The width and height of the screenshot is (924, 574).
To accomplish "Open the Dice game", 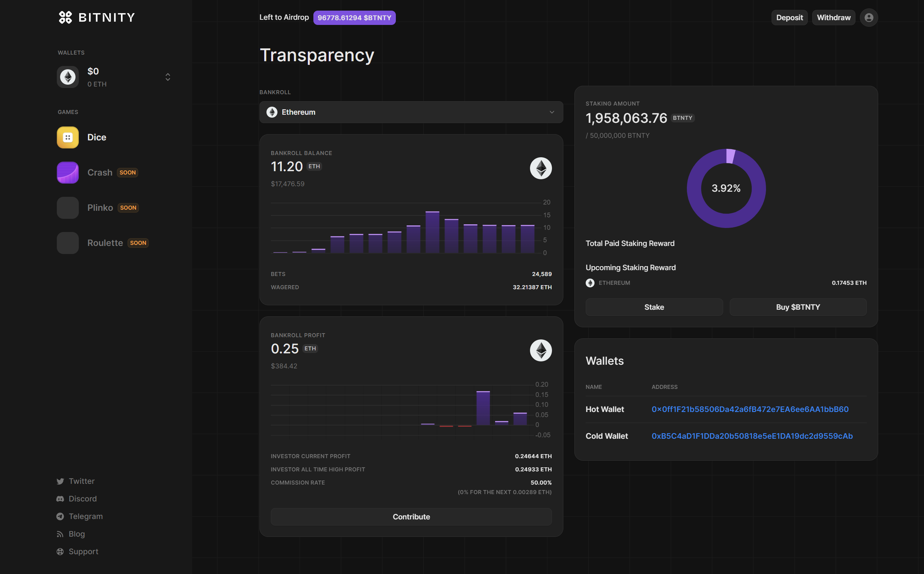I will click(x=97, y=137).
